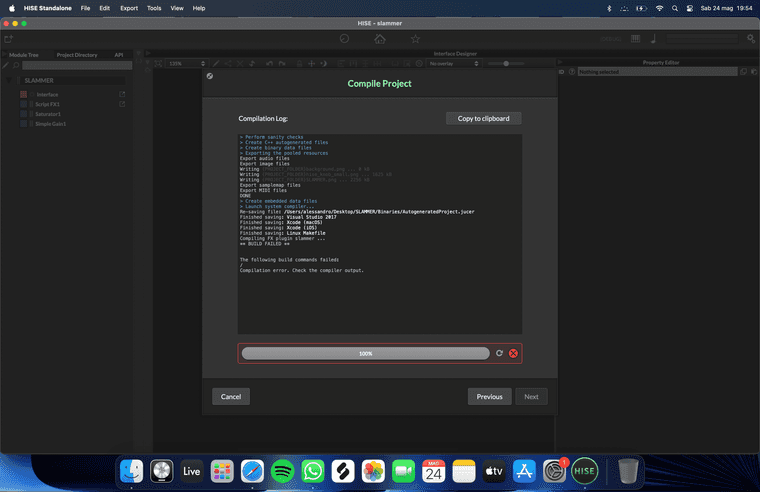Click the circular gauge icon in top toolbar
Image resolution: width=760 pixels, height=492 pixels.
(x=344, y=39)
